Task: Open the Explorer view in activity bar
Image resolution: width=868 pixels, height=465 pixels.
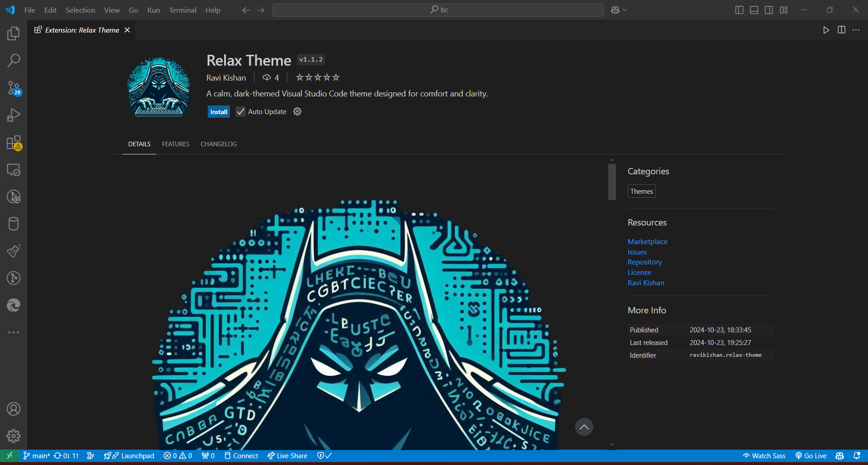Action: click(x=14, y=34)
